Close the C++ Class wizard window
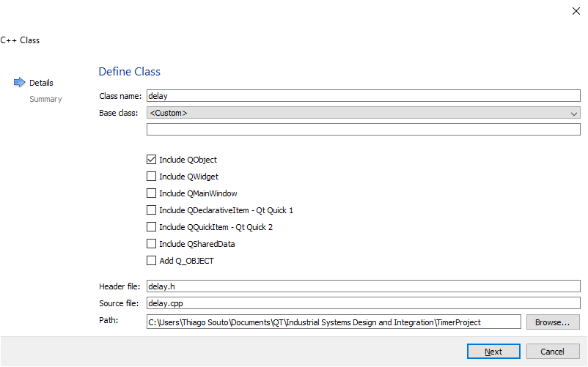Screen dimensions: 588x367 point(576,11)
